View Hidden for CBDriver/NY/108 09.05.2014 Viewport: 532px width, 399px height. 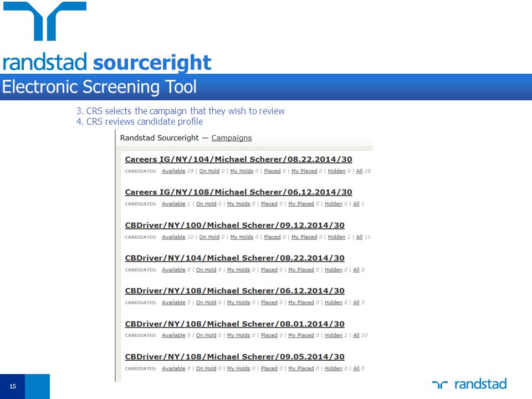(x=334, y=369)
